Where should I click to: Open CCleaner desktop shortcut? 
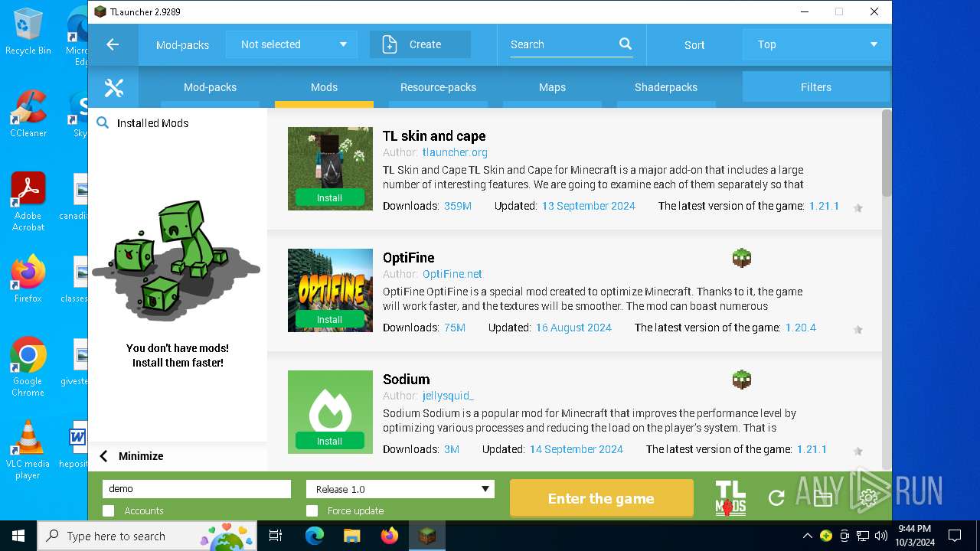coord(28,114)
